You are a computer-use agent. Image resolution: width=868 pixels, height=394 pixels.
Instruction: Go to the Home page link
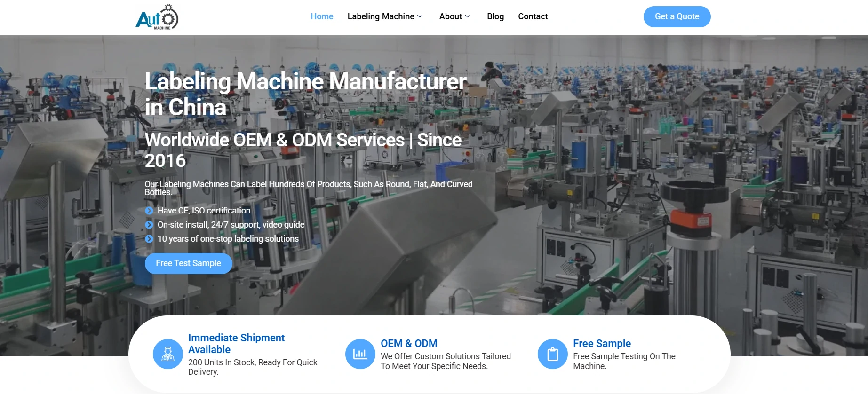pos(322,16)
